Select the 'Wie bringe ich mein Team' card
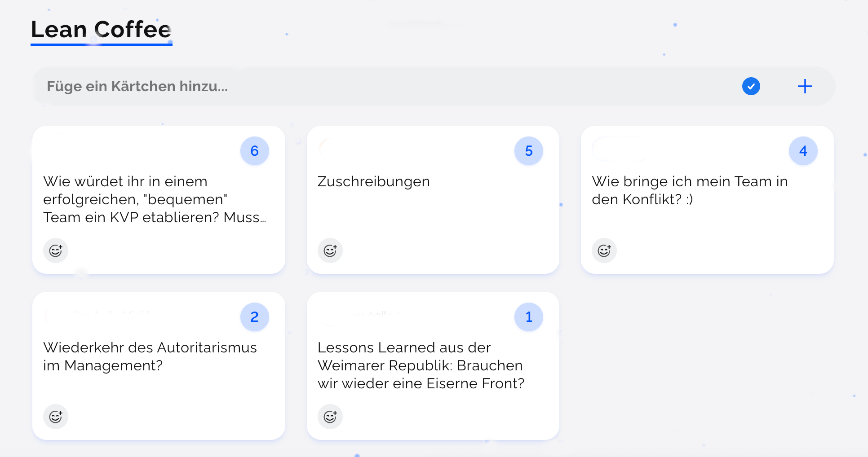Screen dimensions: 868x457 (689, 190)
